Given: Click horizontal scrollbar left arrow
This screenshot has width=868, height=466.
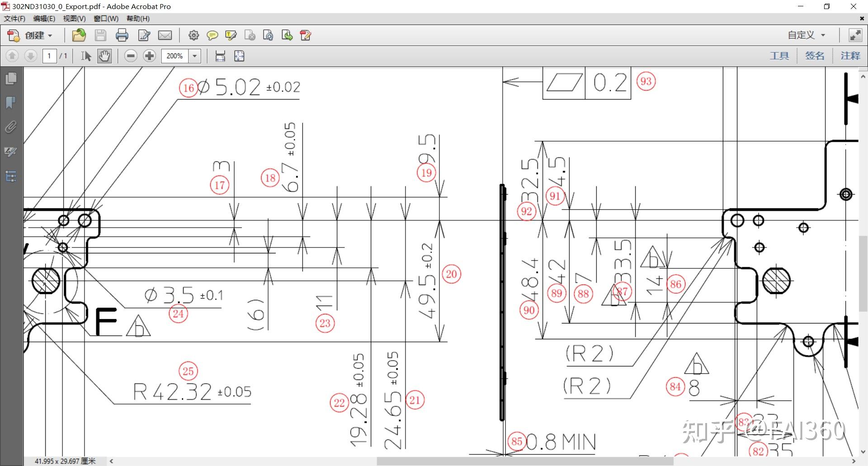Looking at the screenshot, I should (111, 461).
